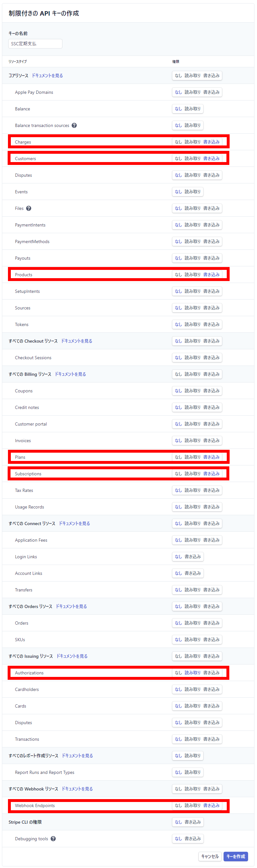Image resolution: width=257 pixels, height=868 pixels.
Task: Select なし for the Products permission
Action: [x=178, y=275]
